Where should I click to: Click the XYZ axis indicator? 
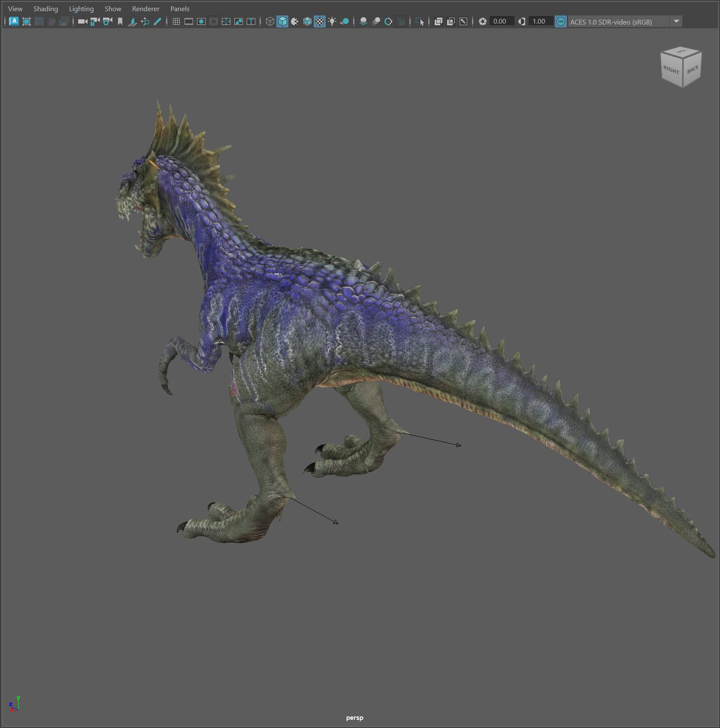[14, 705]
